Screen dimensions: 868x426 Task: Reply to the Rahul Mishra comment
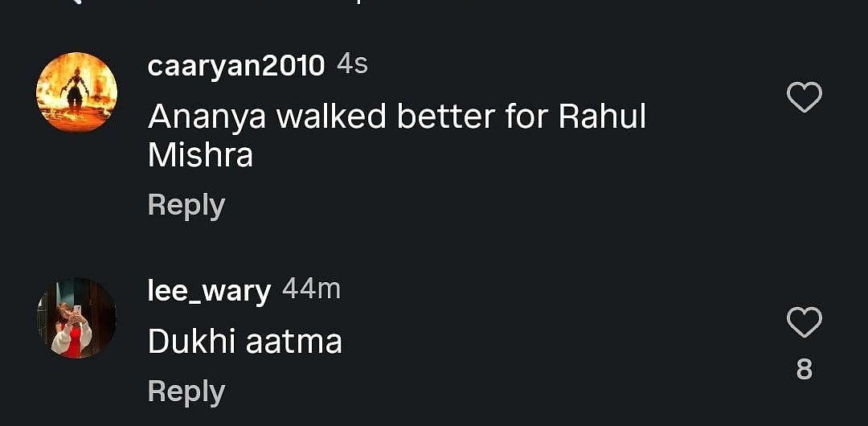tap(186, 205)
